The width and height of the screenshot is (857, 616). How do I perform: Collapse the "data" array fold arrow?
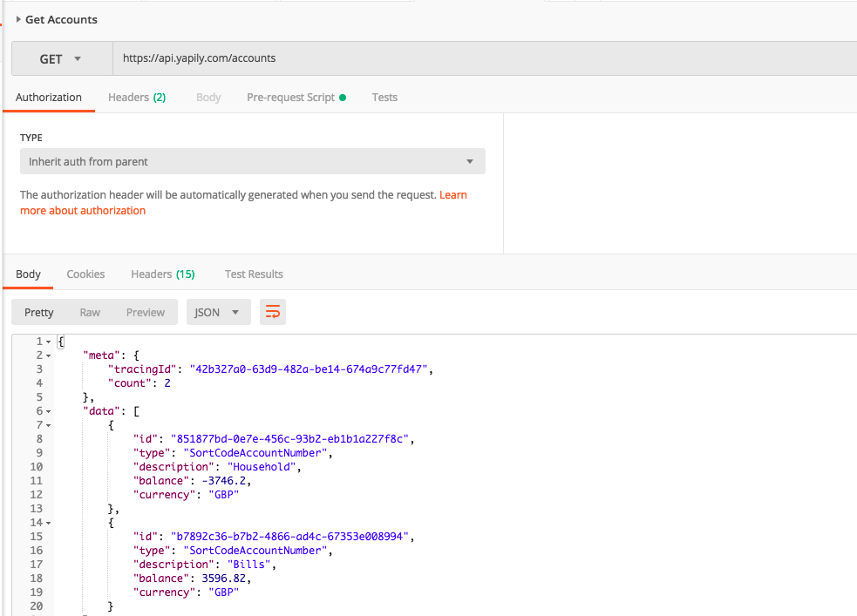tap(48, 411)
